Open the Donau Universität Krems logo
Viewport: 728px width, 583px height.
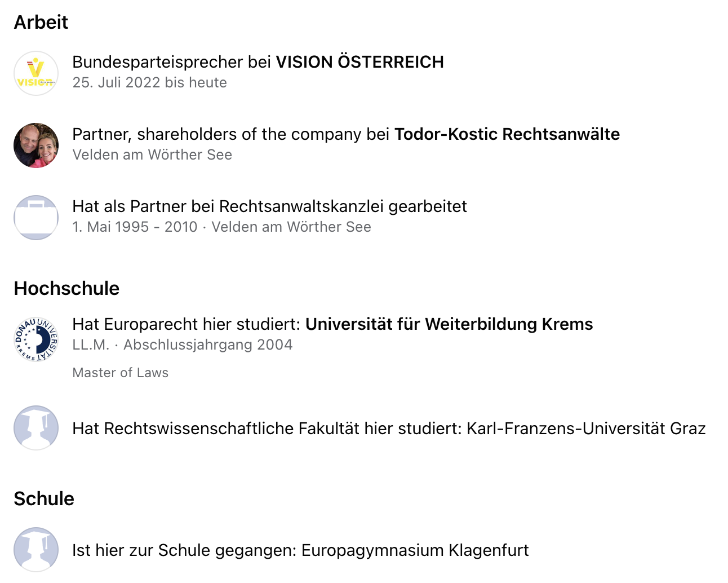(x=36, y=340)
